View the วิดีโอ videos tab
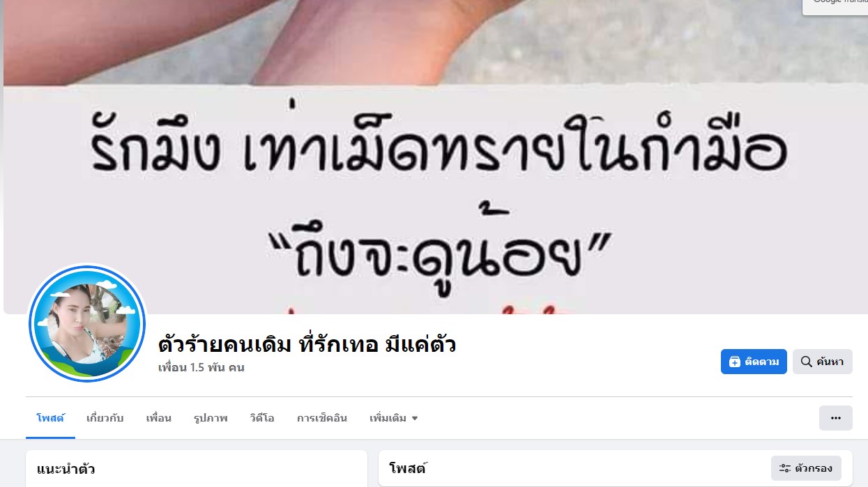 [262, 418]
